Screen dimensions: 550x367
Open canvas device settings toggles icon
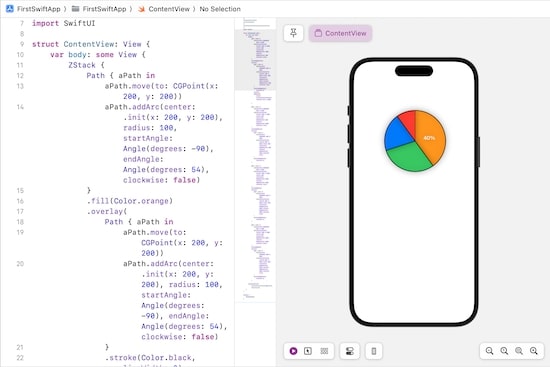(350, 351)
